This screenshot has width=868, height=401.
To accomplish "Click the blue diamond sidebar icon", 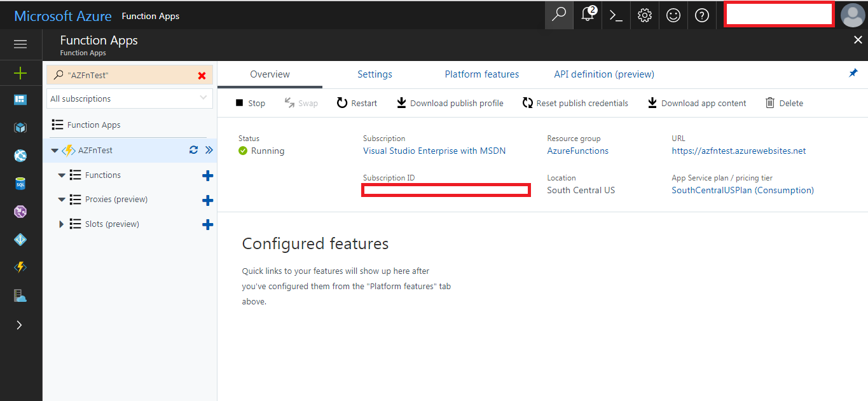I will (20, 240).
